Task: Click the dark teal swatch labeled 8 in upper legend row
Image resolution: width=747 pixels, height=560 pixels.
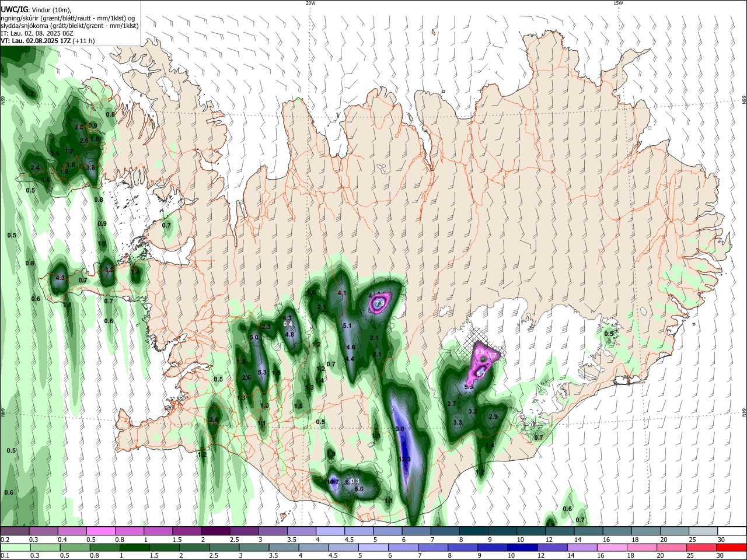Action: pyautogui.click(x=473, y=531)
